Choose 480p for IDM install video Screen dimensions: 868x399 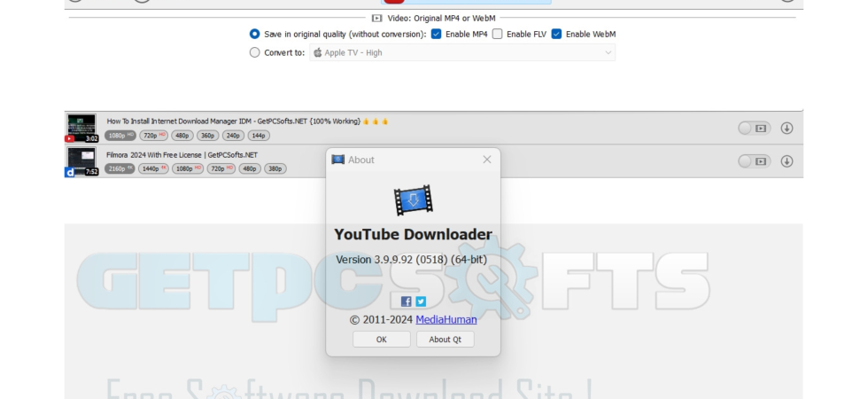[x=182, y=135]
